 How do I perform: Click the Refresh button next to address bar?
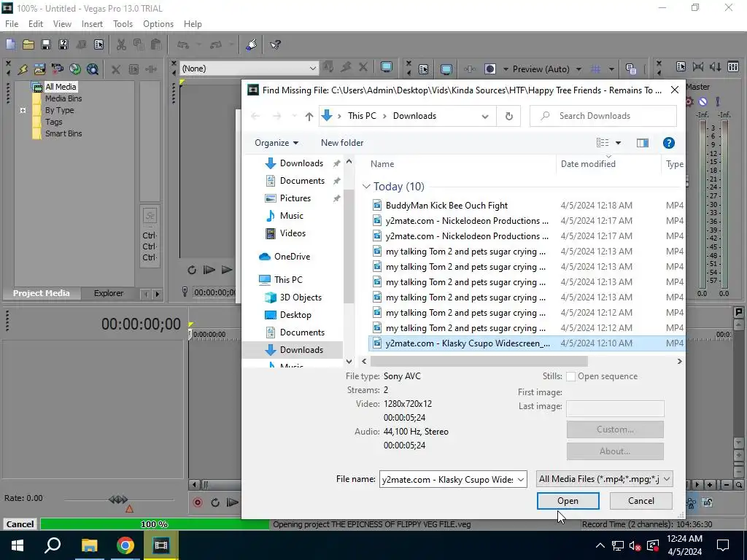click(508, 116)
